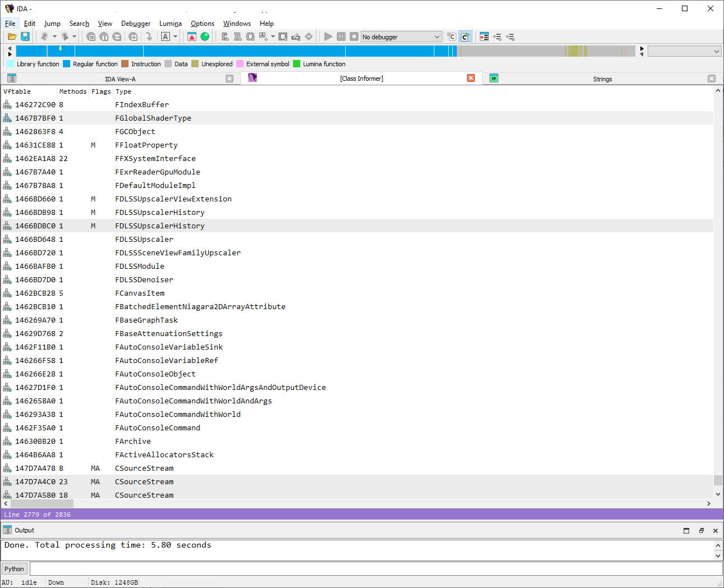Open the dropdown beside the graph icon

tap(273, 36)
